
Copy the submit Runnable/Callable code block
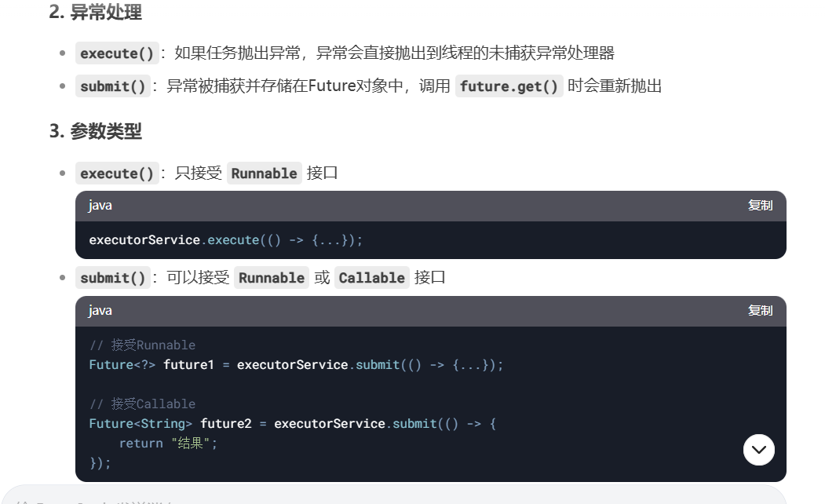click(x=761, y=311)
